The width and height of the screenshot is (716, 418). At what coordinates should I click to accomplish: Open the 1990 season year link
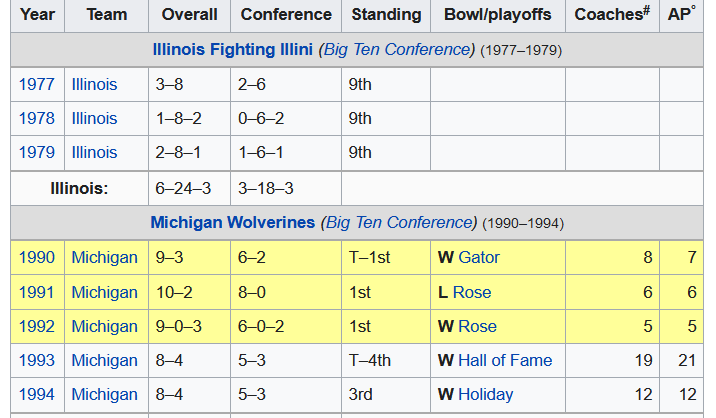tap(36, 257)
